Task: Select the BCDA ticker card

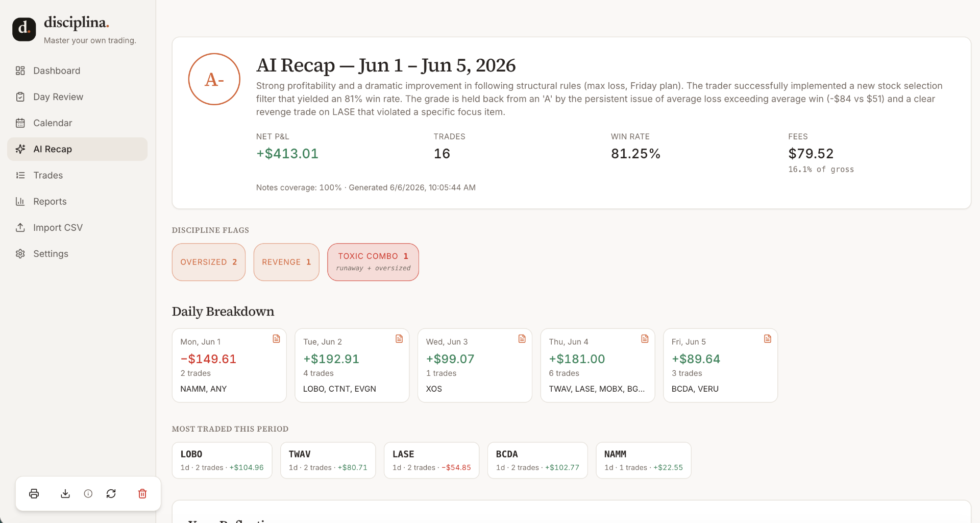Action: [x=537, y=460]
